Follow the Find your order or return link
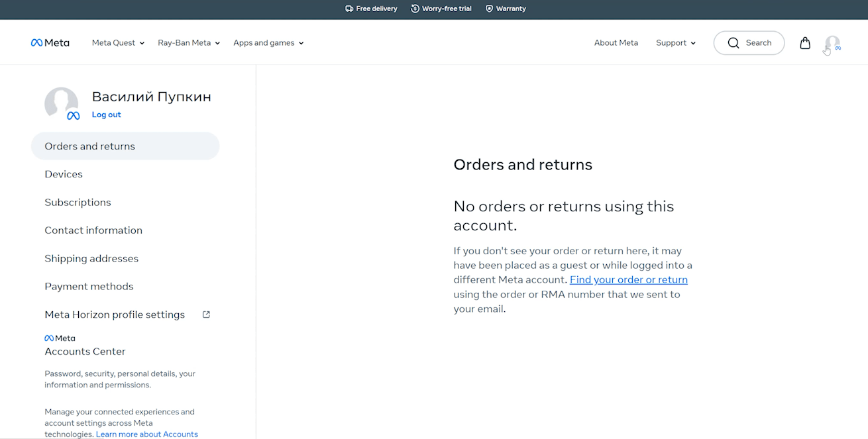This screenshot has height=439, width=868. (628, 279)
